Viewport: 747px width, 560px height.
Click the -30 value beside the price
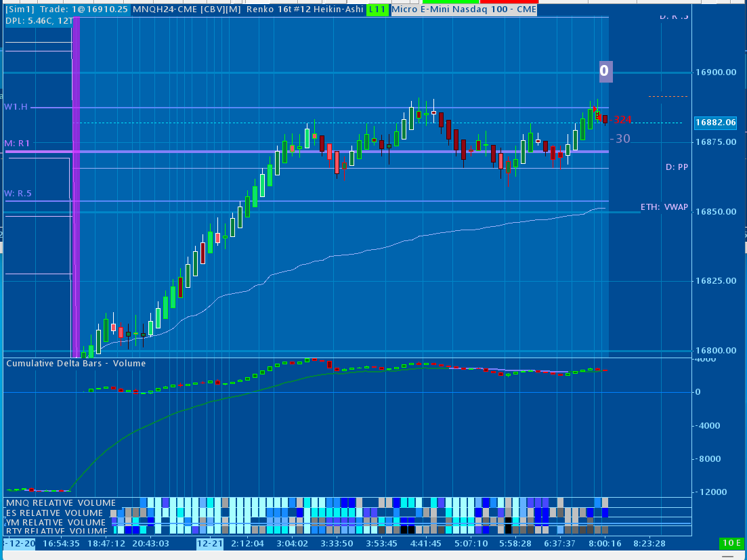coord(620,139)
